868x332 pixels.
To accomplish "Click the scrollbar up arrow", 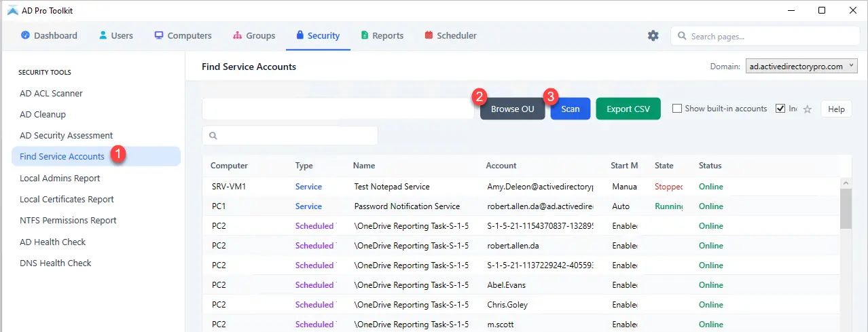I will pyautogui.click(x=846, y=183).
